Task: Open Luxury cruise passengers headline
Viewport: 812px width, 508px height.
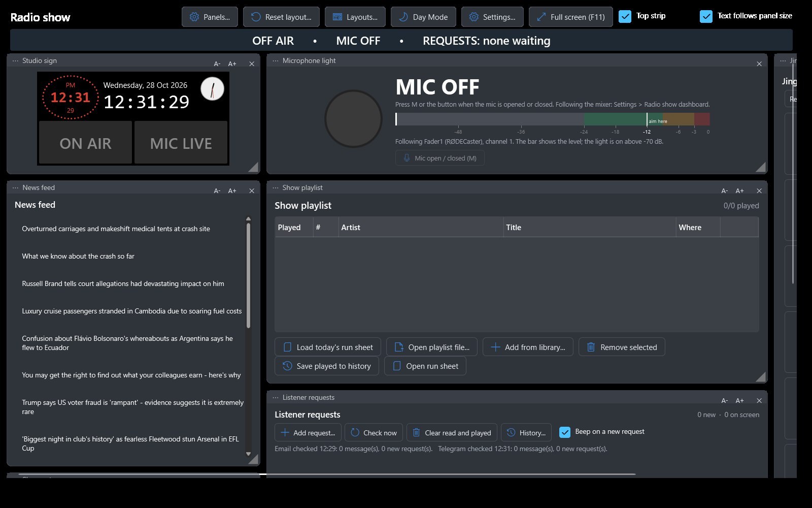Action: tap(132, 311)
